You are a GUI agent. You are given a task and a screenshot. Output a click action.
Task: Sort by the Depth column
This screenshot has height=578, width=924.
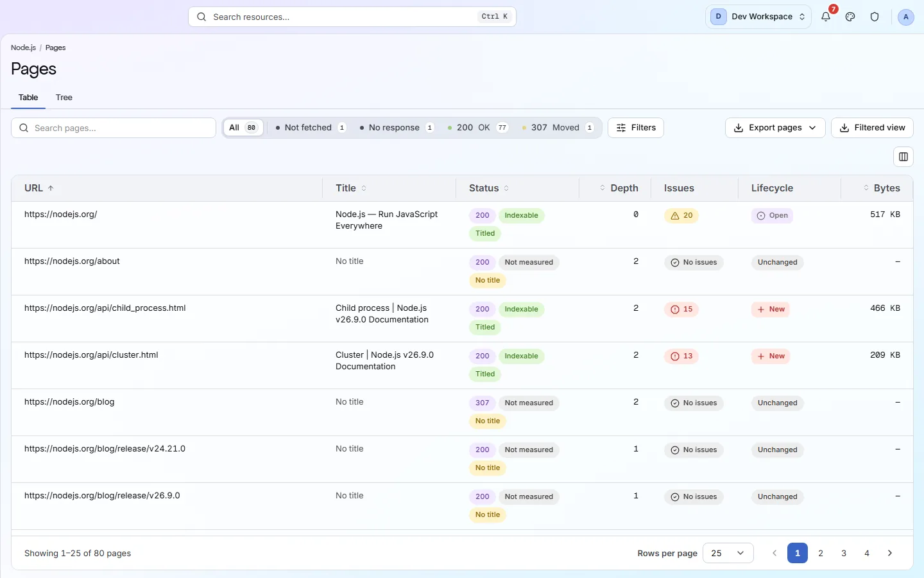point(619,188)
